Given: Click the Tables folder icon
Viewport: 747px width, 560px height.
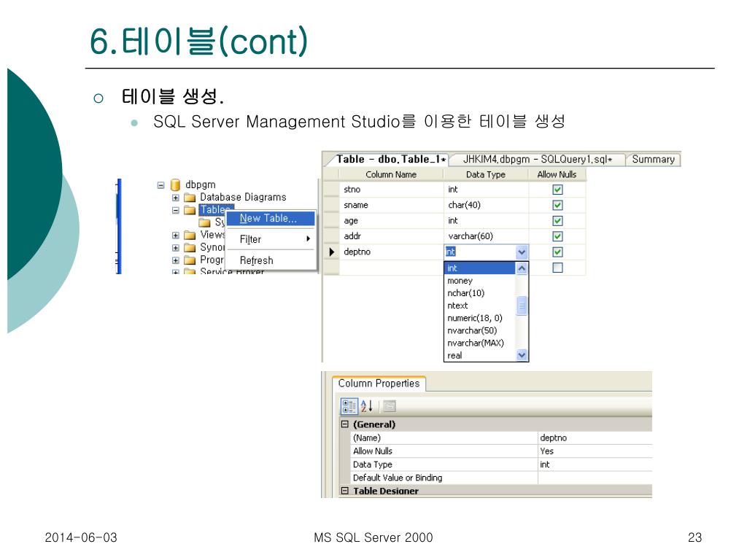Looking at the screenshot, I should tap(190, 210).
